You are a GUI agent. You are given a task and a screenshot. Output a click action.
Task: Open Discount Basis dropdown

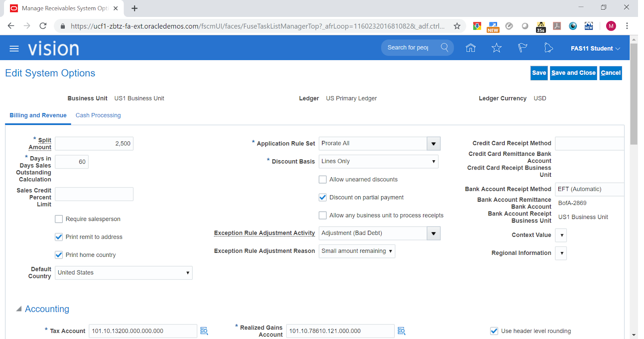(x=378, y=161)
